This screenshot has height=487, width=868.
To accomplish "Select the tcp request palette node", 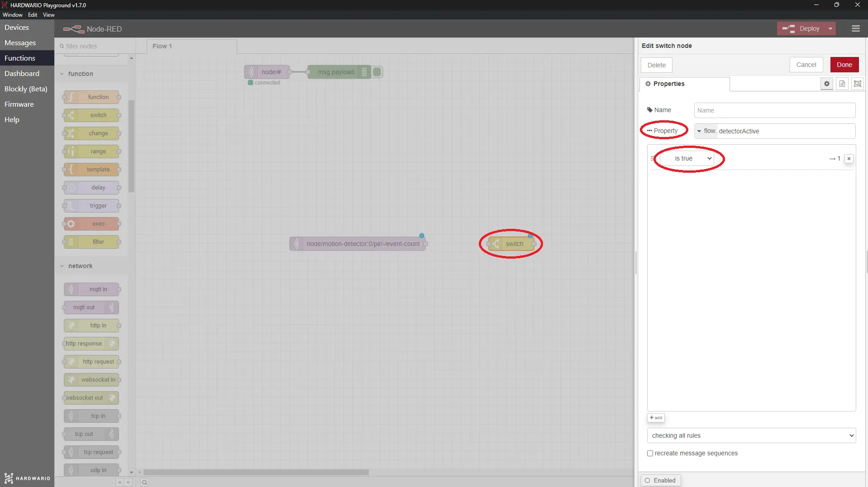I will click(92, 452).
